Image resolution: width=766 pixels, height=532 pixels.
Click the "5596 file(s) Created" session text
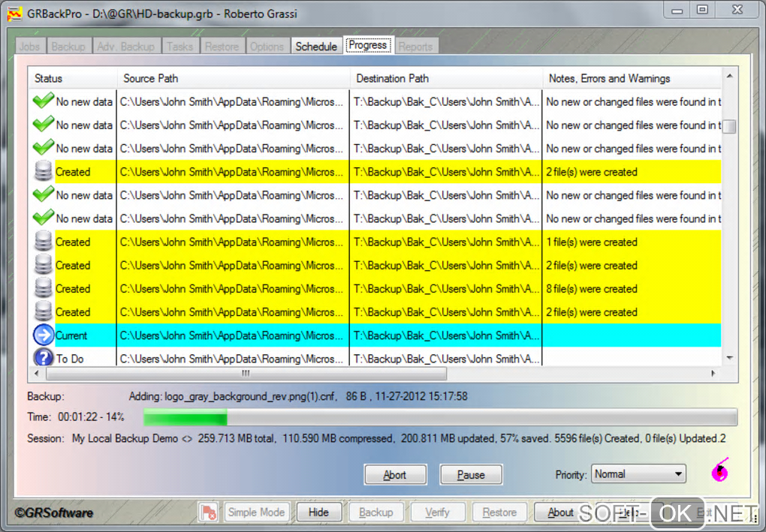coord(596,438)
